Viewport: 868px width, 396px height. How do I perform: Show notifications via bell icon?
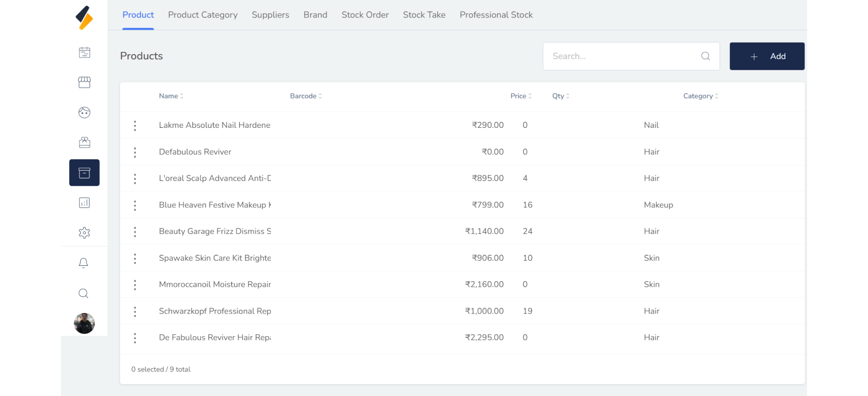pos(83,263)
